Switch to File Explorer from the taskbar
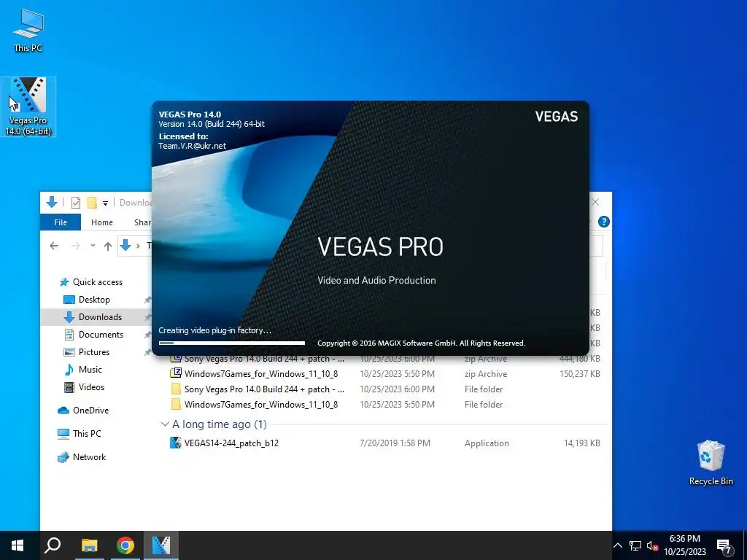This screenshot has width=747, height=560. pos(89,545)
